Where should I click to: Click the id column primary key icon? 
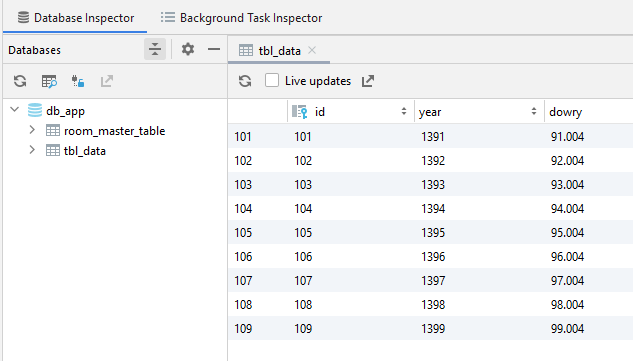pyautogui.click(x=300, y=111)
